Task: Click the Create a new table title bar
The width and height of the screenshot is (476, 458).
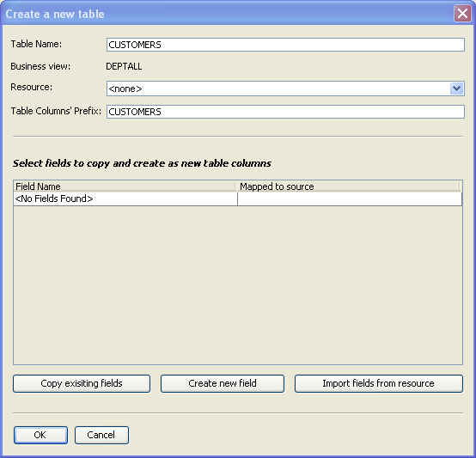Action: (228, 14)
